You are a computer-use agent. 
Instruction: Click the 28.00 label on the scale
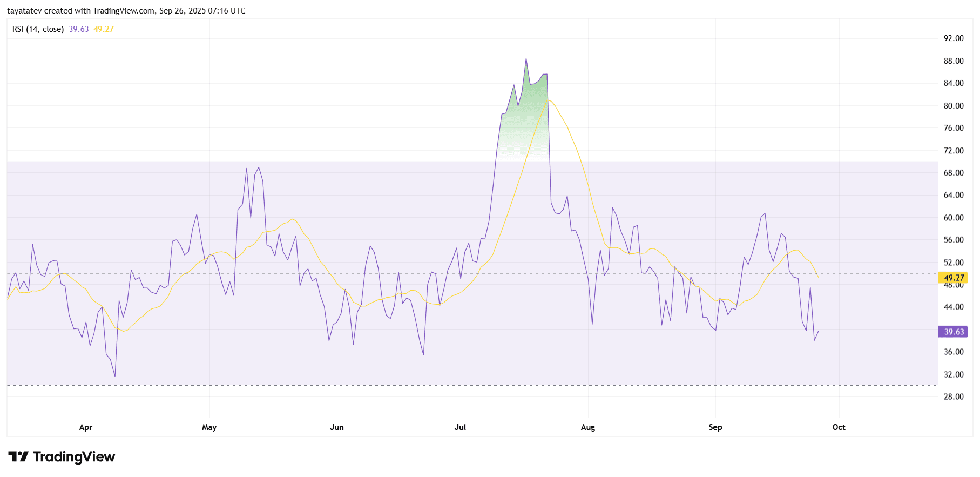pos(953,397)
